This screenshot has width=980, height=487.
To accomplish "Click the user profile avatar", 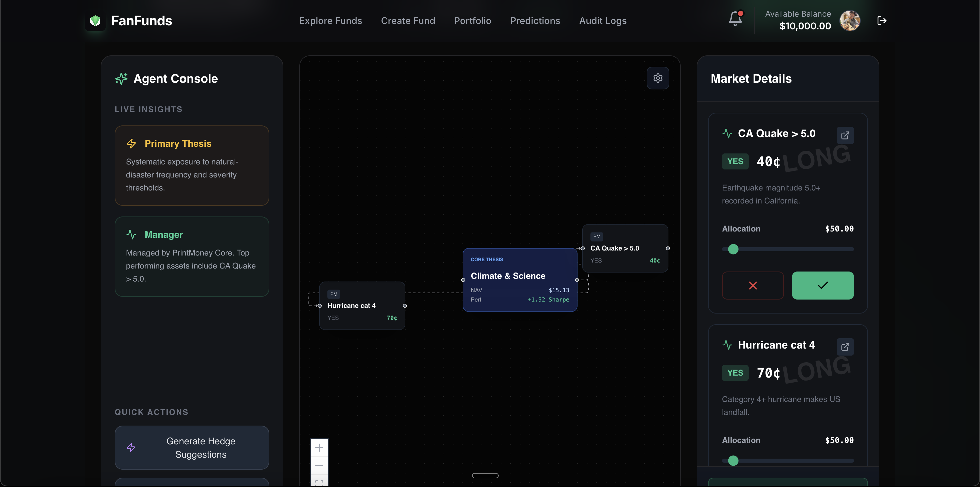I will (x=850, y=21).
